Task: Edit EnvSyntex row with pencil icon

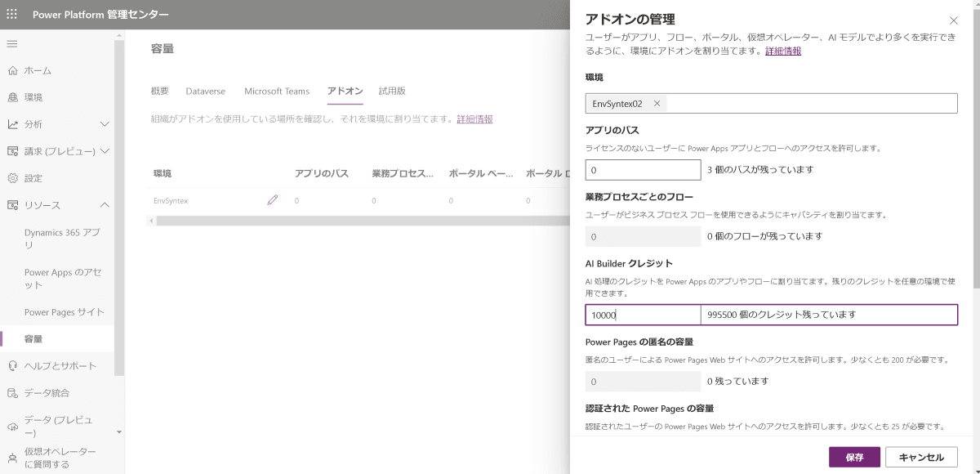Action: point(273,200)
